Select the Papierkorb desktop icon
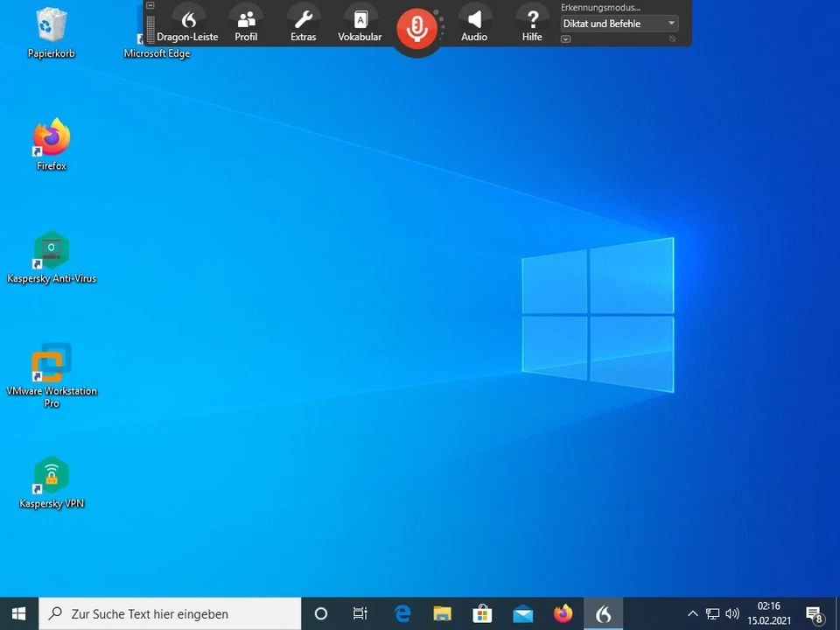The image size is (840, 630). [x=52, y=32]
